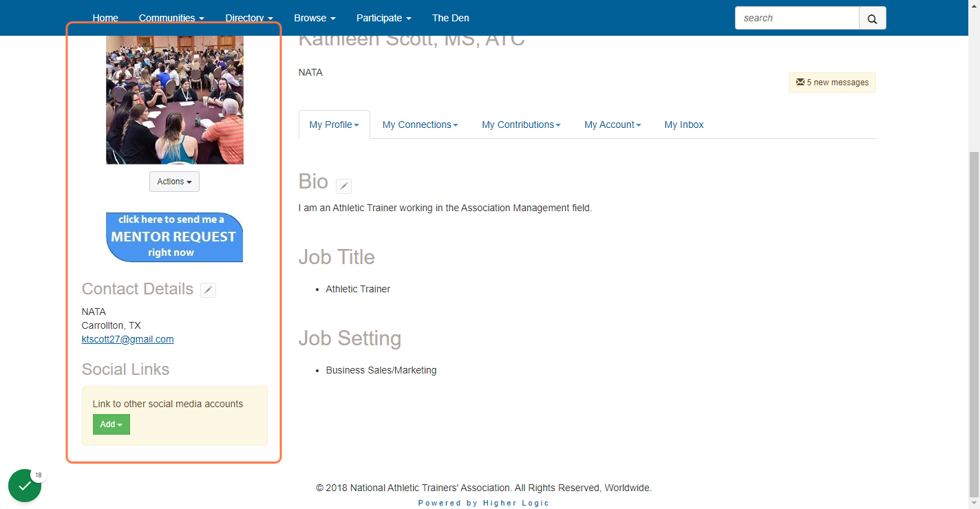The height and width of the screenshot is (509, 980).
Task: Open the Directory menu
Action: tap(249, 18)
